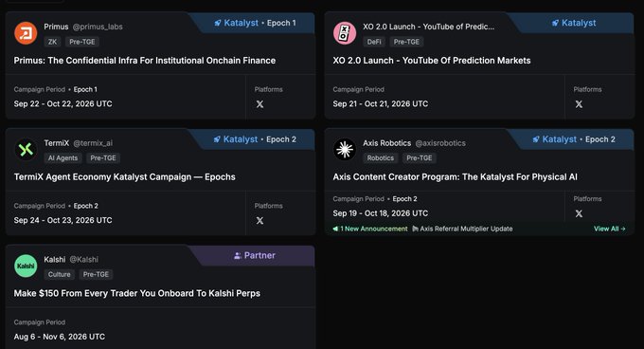Open the @primus_labs handle
Screen dimensions: 644x349
(98, 27)
